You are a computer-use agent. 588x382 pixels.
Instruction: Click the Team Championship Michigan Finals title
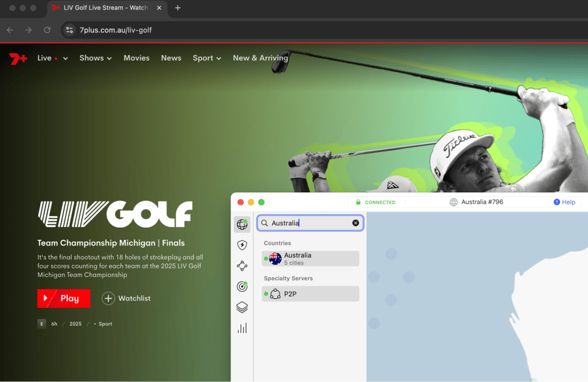(x=111, y=243)
